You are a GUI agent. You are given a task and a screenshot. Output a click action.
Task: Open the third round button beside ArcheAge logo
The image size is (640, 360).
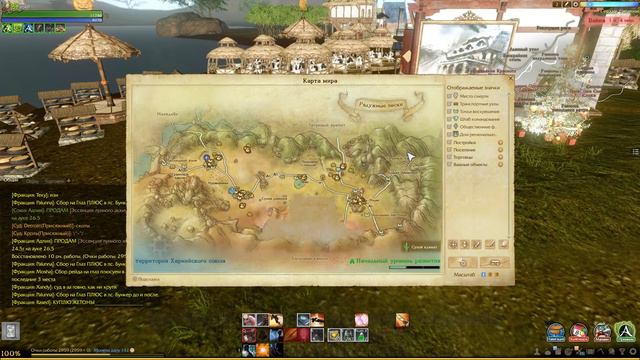602,332
